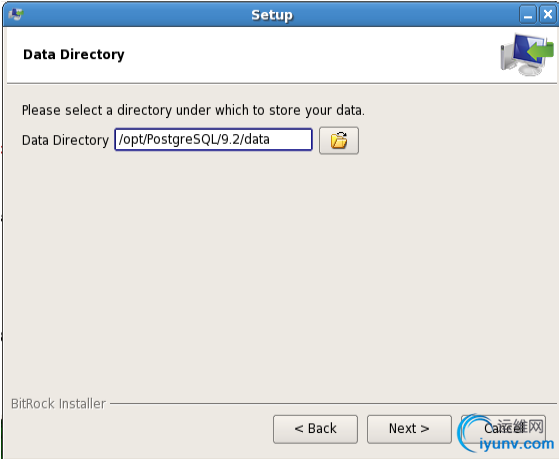This screenshot has height=460, width=560.
Task: Cancel the PostgreSQL setup
Action: pyautogui.click(x=503, y=429)
